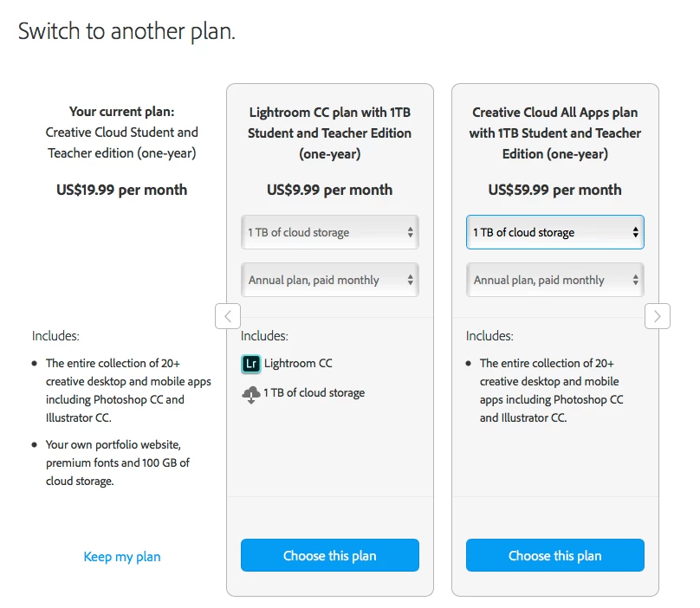Open the All Apps plan cloud storage dropdown
This screenshot has width=700, height=608.
pos(554,232)
